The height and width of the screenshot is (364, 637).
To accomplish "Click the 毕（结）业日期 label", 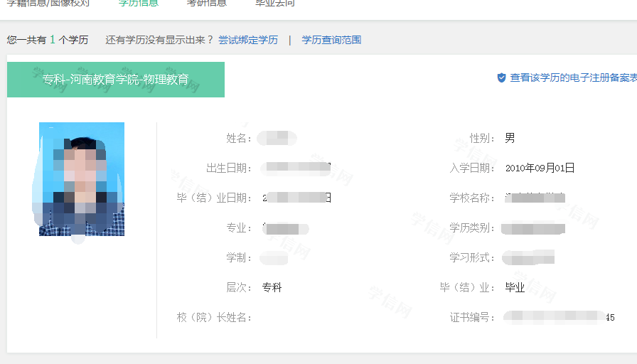I will pyautogui.click(x=214, y=198).
